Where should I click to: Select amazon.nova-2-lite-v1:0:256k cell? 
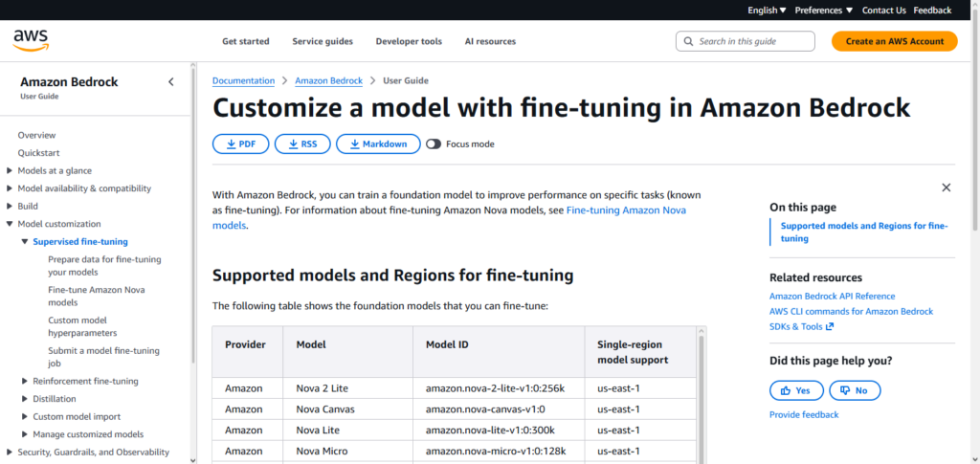[499, 388]
